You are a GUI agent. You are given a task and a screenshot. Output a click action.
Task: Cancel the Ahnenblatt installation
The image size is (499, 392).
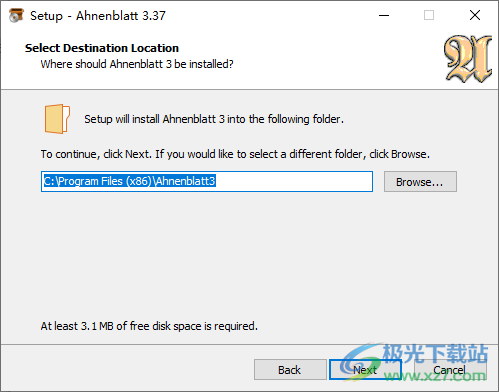click(x=450, y=370)
